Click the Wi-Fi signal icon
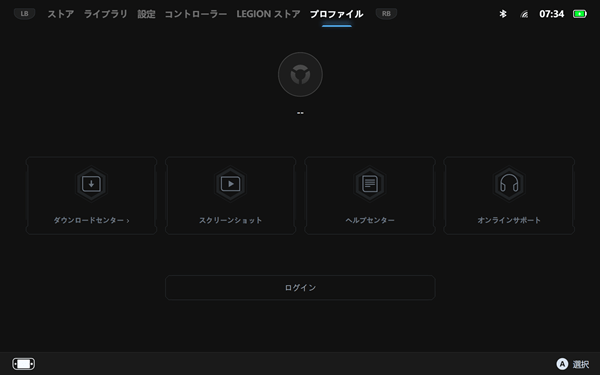The image size is (600, 375). 524,14
